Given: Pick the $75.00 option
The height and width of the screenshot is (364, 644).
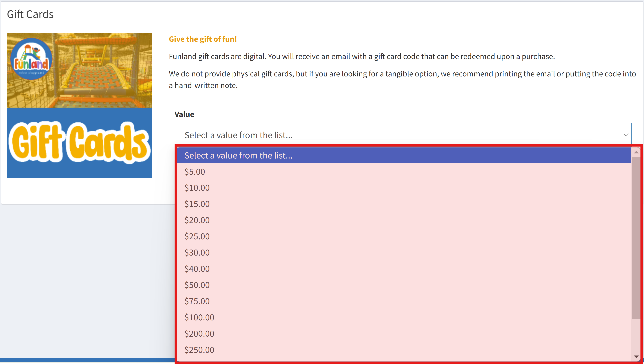Looking at the screenshot, I should tap(404, 301).
